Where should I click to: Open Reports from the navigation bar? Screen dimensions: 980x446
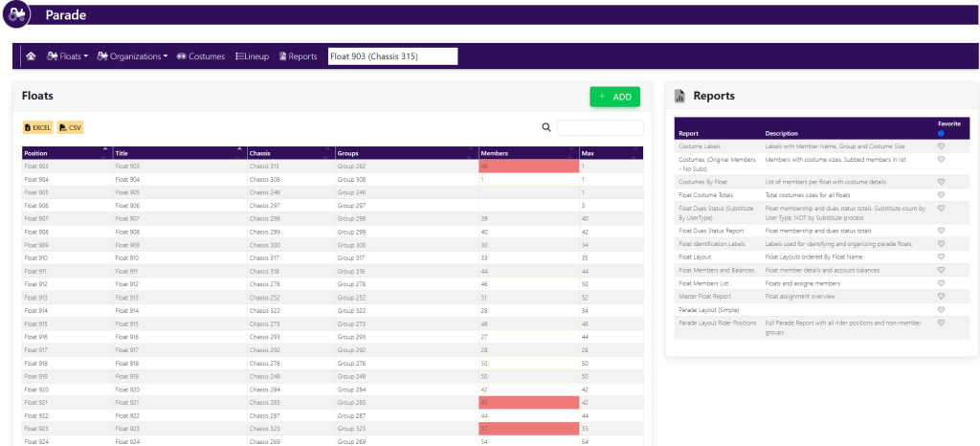[x=298, y=56]
